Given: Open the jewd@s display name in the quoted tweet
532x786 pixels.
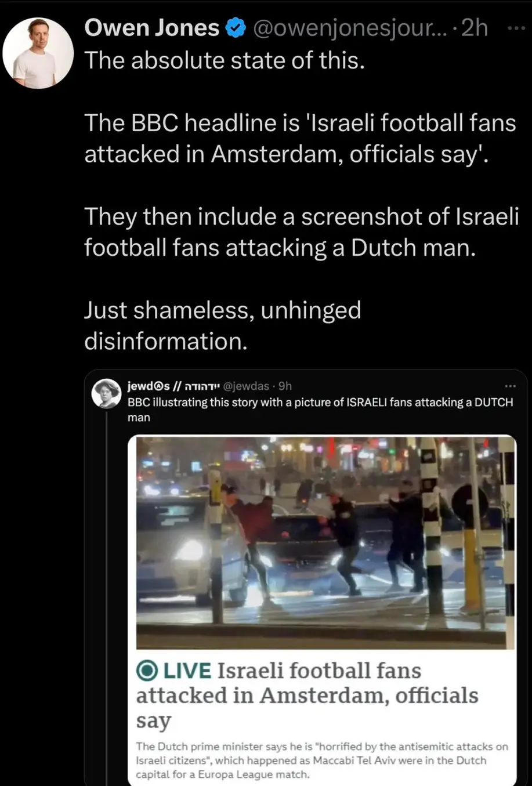Looking at the screenshot, I should tap(173, 386).
